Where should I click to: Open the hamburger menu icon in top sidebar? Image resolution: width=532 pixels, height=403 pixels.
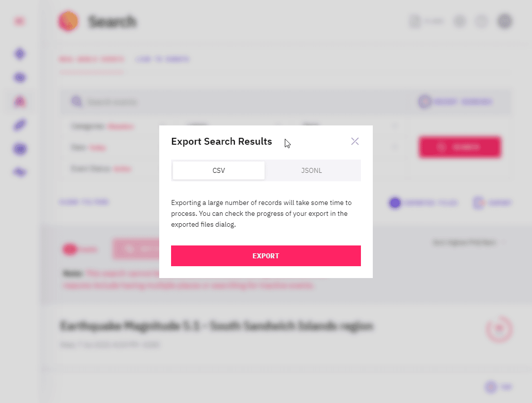(19, 21)
